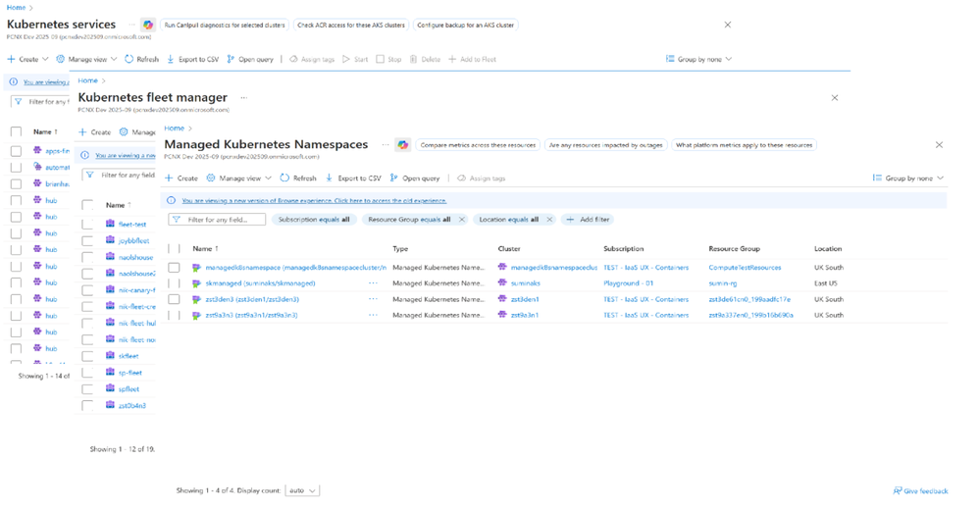Click the Cluster column header
This screenshot has height=510, width=980.
pyautogui.click(x=509, y=249)
